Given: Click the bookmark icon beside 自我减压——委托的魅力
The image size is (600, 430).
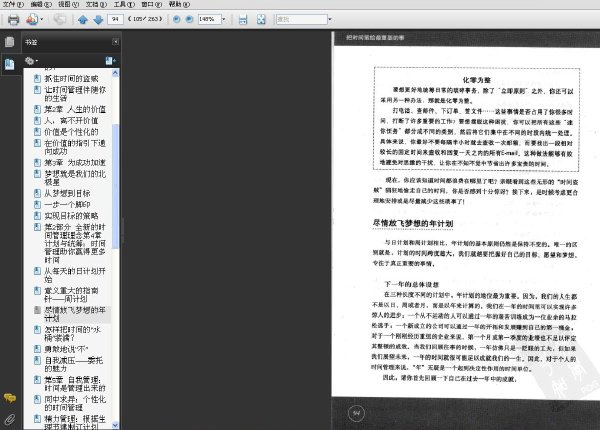Looking at the screenshot, I should click(37, 360).
